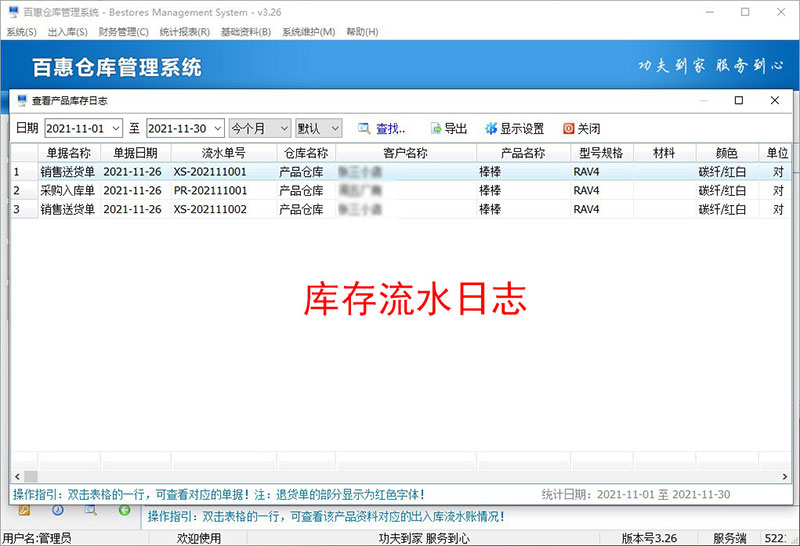Viewport: 800px width, 546px height.
Task: Open the 系统维护(M) menu
Action: (x=309, y=32)
